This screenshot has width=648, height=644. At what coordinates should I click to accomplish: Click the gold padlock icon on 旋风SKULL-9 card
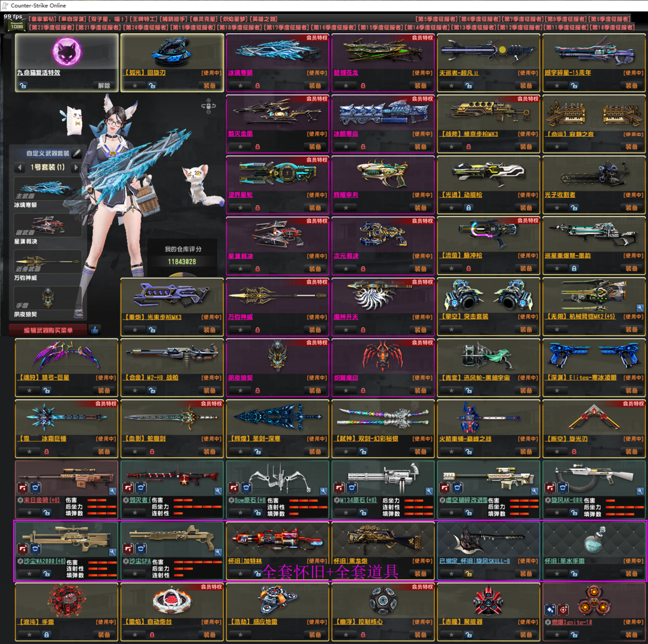coord(468,574)
